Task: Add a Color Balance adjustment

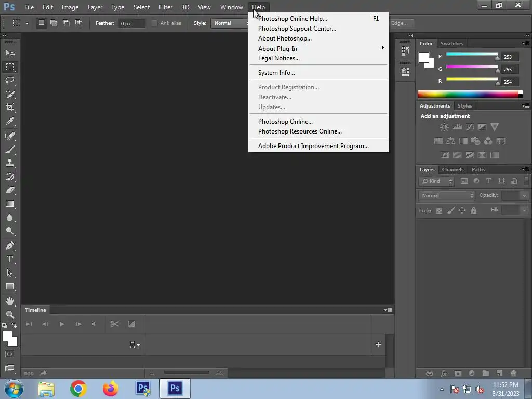Action: pyautogui.click(x=450, y=141)
